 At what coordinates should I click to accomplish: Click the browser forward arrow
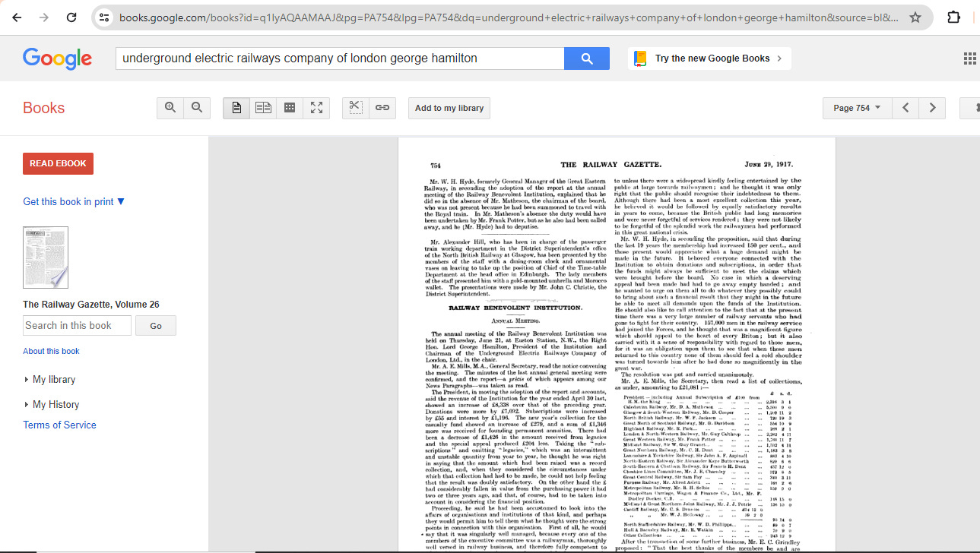(x=44, y=17)
